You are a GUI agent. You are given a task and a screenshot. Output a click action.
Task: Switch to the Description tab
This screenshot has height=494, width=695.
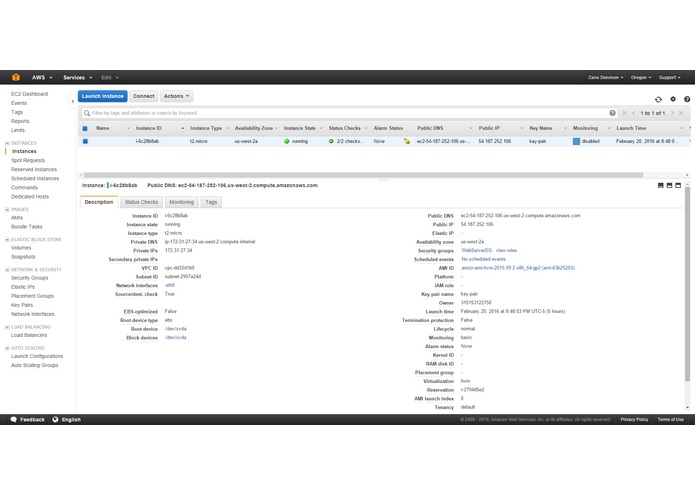pyautogui.click(x=99, y=202)
